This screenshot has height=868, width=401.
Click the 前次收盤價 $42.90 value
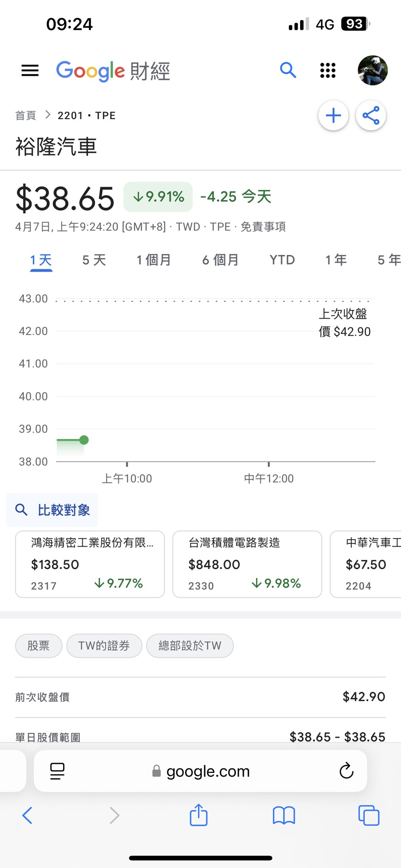coord(364,697)
